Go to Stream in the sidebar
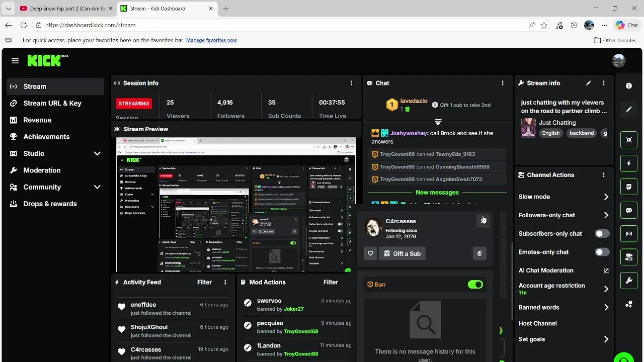The image size is (644, 362). click(55, 86)
